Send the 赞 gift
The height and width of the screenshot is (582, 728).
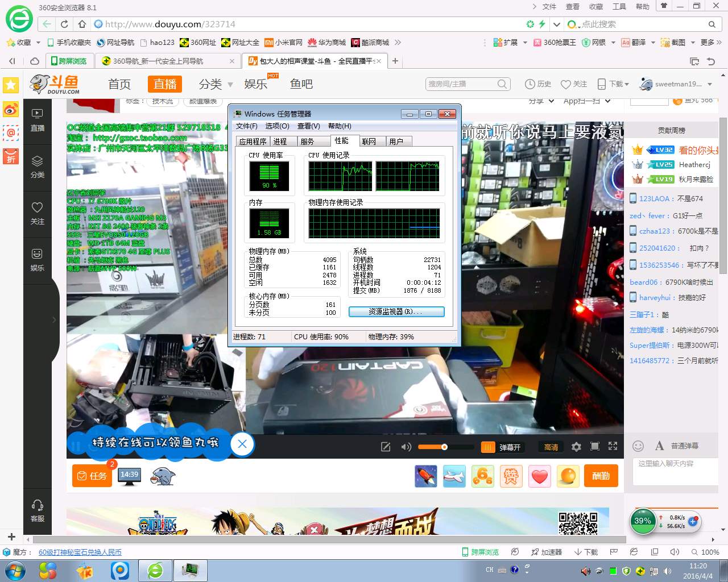point(511,476)
